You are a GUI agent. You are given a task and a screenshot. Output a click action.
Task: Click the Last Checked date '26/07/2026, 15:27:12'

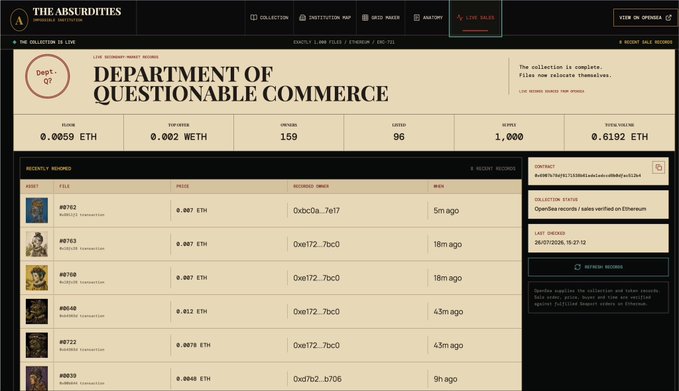click(x=560, y=242)
